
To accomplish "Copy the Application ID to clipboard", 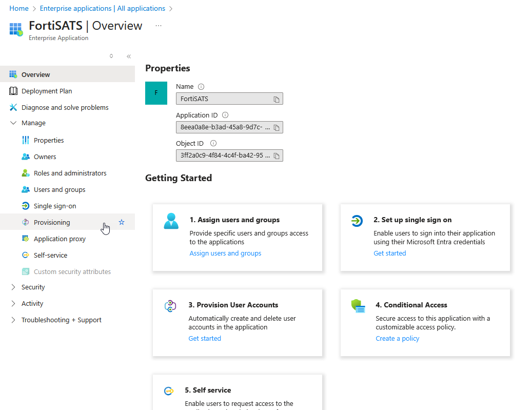I will pyautogui.click(x=277, y=128).
